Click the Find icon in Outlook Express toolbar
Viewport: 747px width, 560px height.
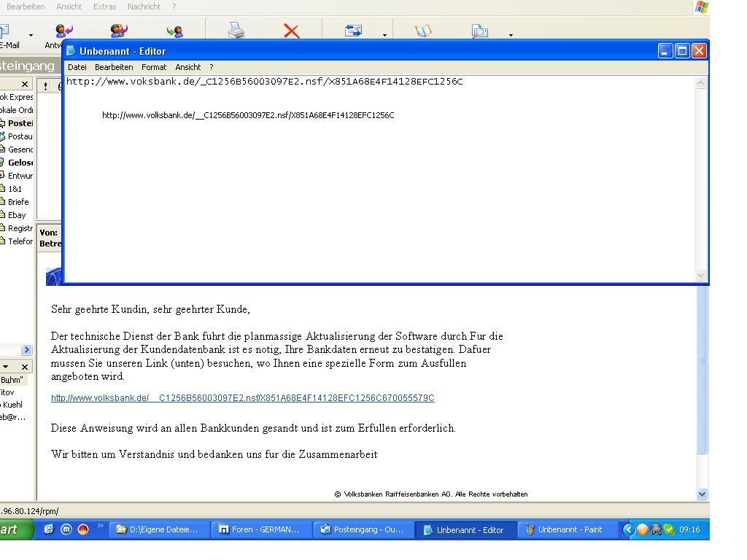(x=480, y=31)
